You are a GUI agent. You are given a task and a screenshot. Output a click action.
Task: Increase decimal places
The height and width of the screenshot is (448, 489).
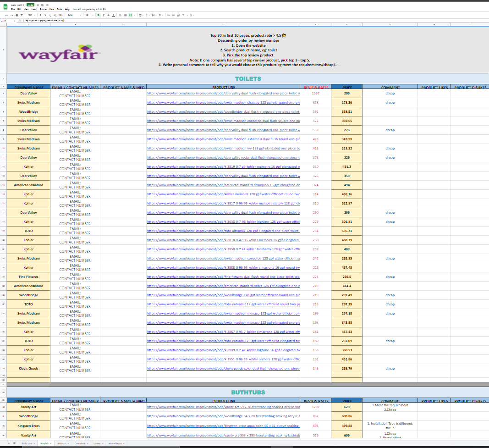pos(55,15)
